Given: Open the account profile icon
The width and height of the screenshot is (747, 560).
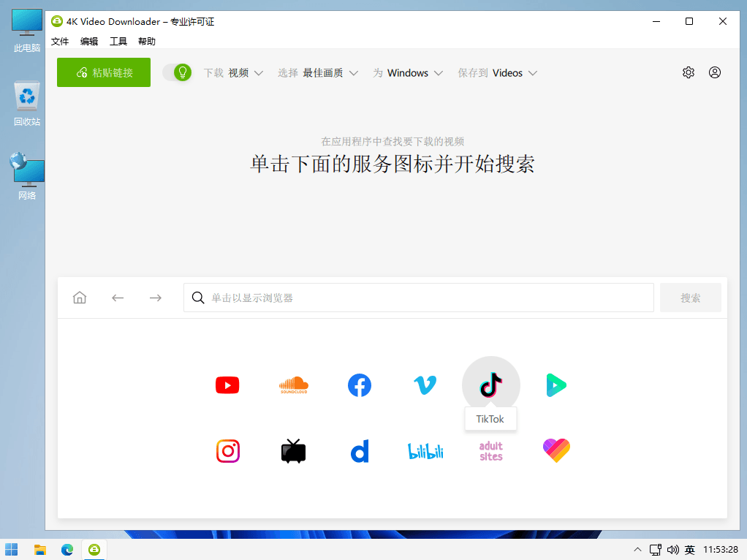Looking at the screenshot, I should 715,72.
